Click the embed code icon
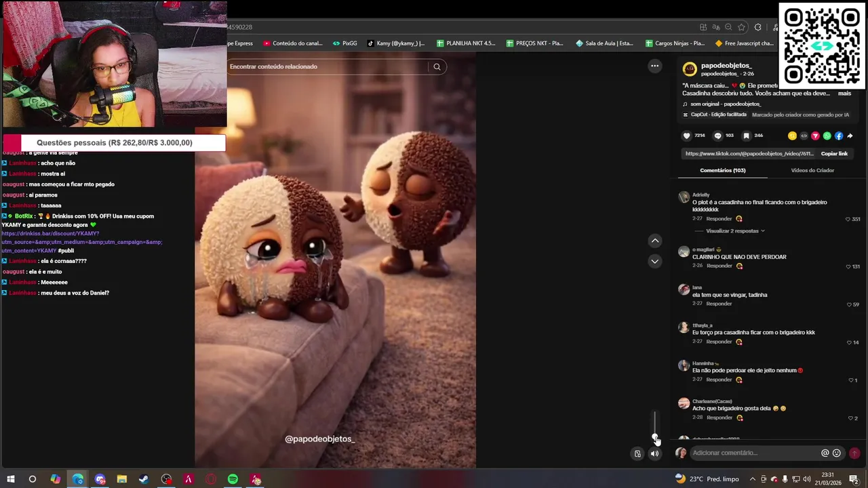 [804, 136]
